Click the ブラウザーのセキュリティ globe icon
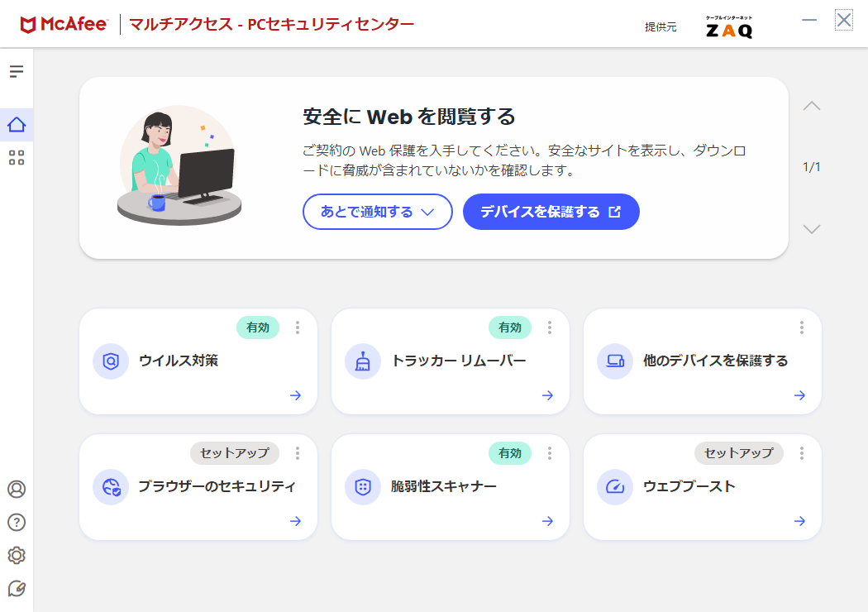This screenshot has height=612, width=868. click(x=111, y=487)
